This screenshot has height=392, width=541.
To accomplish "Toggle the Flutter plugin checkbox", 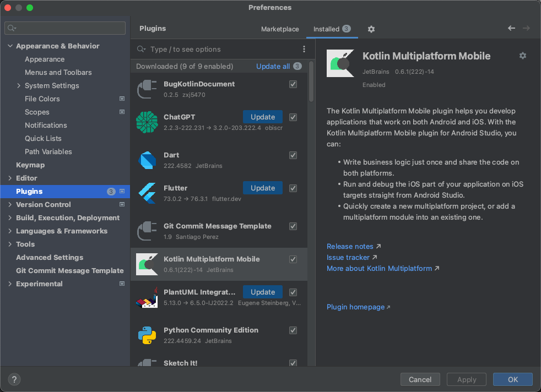I will (x=293, y=188).
